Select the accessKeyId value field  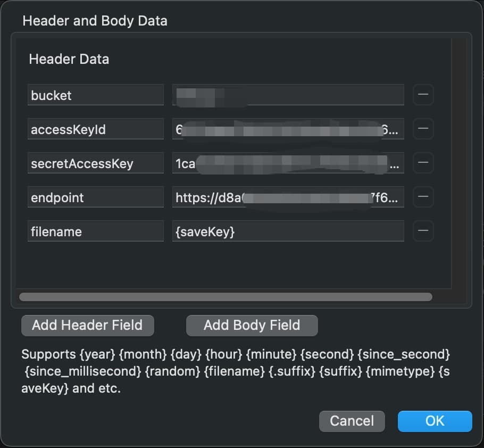288,129
